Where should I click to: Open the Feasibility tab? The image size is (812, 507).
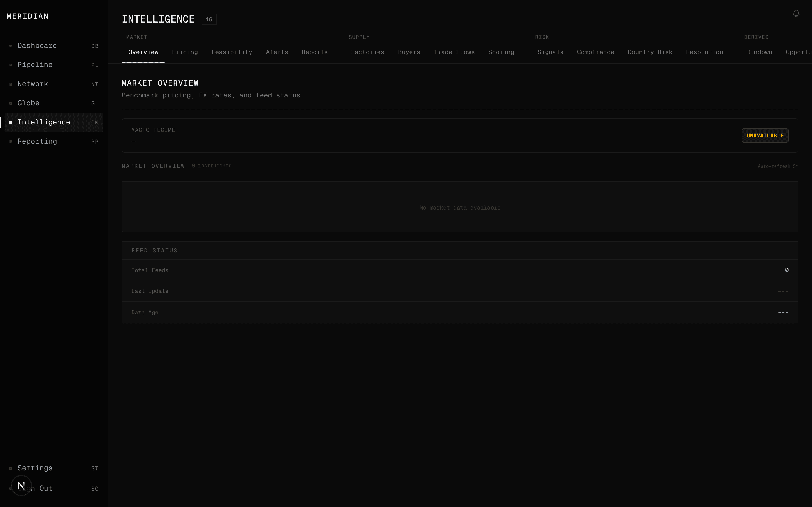pyautogui.click(x=232, y=52)
